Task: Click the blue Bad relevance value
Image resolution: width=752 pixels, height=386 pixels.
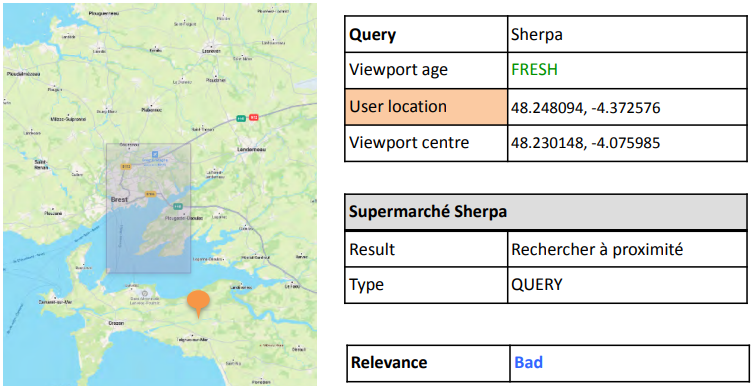Action: click(x=529, y=363)
